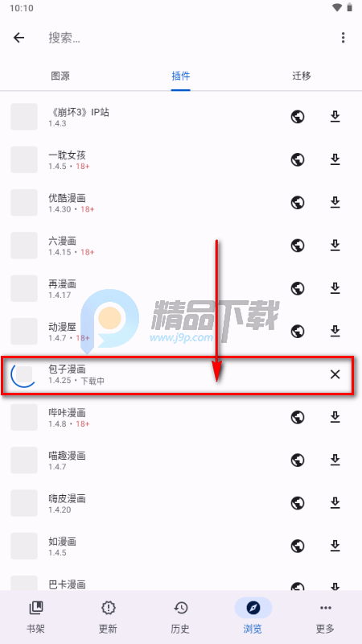Open the 更新 bottom navigation

tap(109, 617)
